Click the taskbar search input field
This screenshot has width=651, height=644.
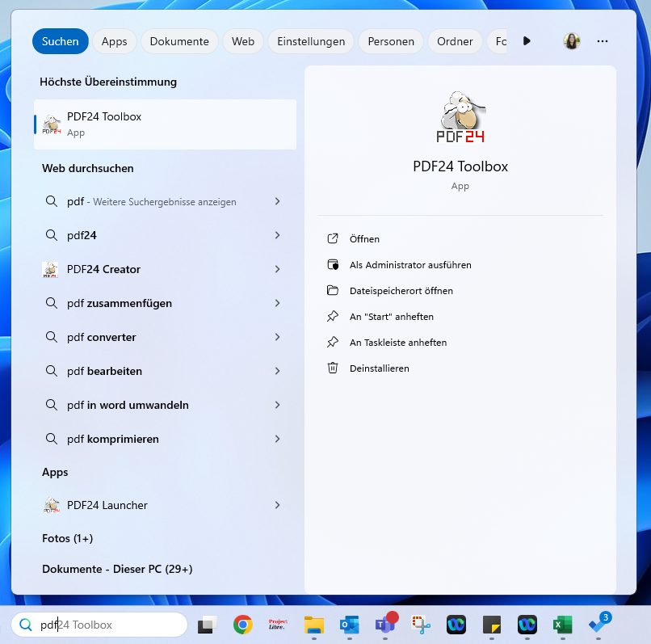click(x=99, y=625)
